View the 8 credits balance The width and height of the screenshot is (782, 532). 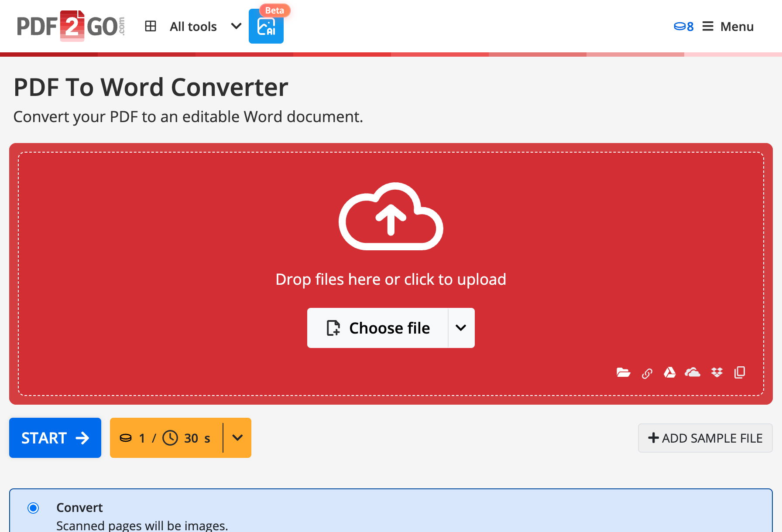tap(683, 27)
